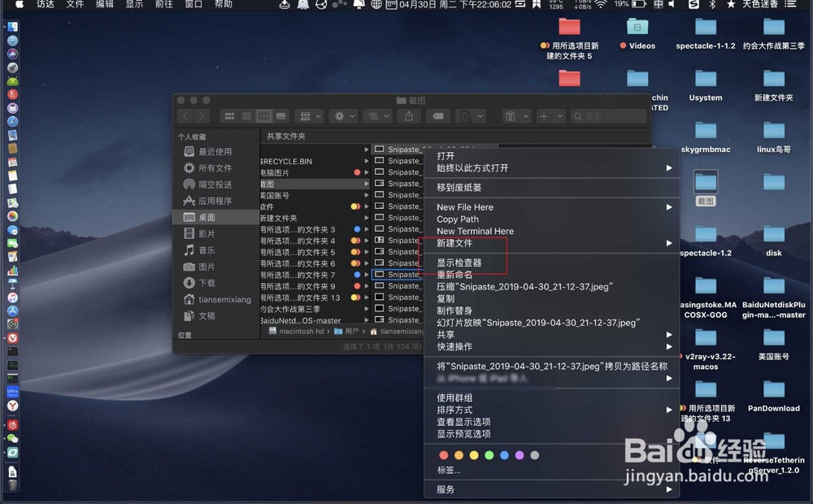Click the Finder forward navigation arrow
This screenshot has height=504, width=813.
click(x=202, y=116)
